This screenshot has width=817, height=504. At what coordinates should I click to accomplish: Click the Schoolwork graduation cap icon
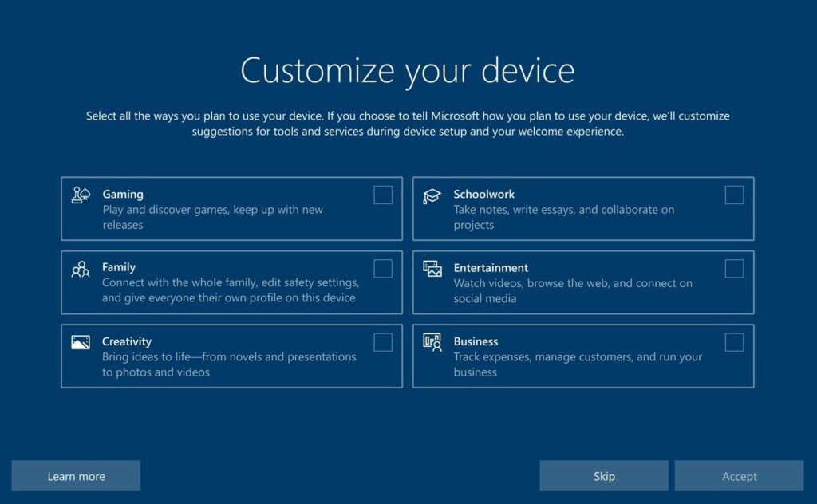[432, 195]
